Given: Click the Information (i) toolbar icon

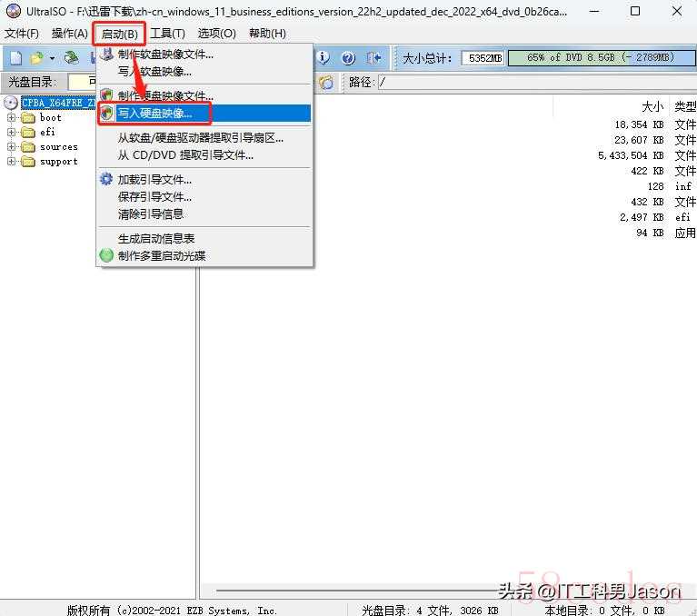Looking at the screenshot, I should [324, 57].
